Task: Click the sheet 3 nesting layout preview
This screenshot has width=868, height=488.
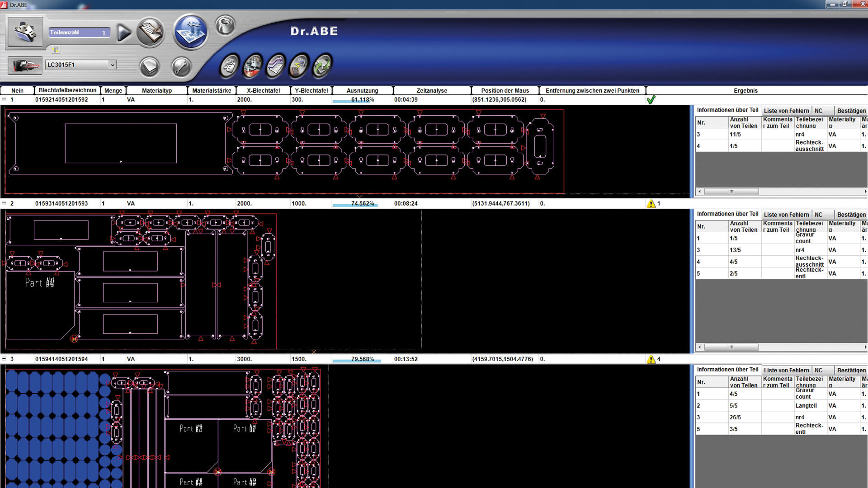Action: (x=164, y=428)
